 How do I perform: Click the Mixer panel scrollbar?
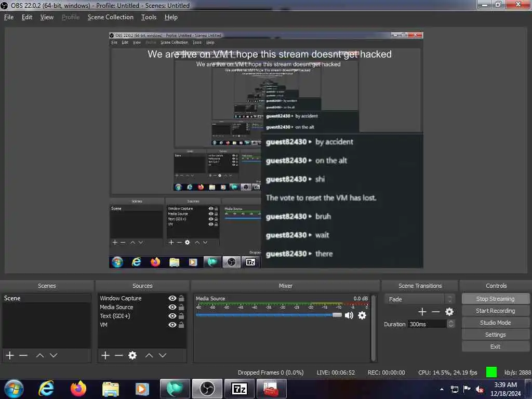point(374,328)
